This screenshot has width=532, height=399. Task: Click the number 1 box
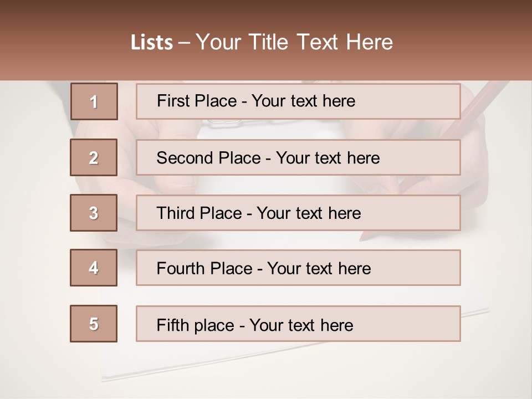(x=94, y=101)
